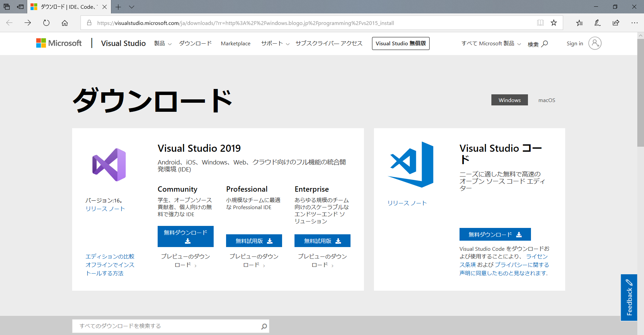Click the Enterprise 無料試用版 button

pyautogui.click(x=322, y=241)
